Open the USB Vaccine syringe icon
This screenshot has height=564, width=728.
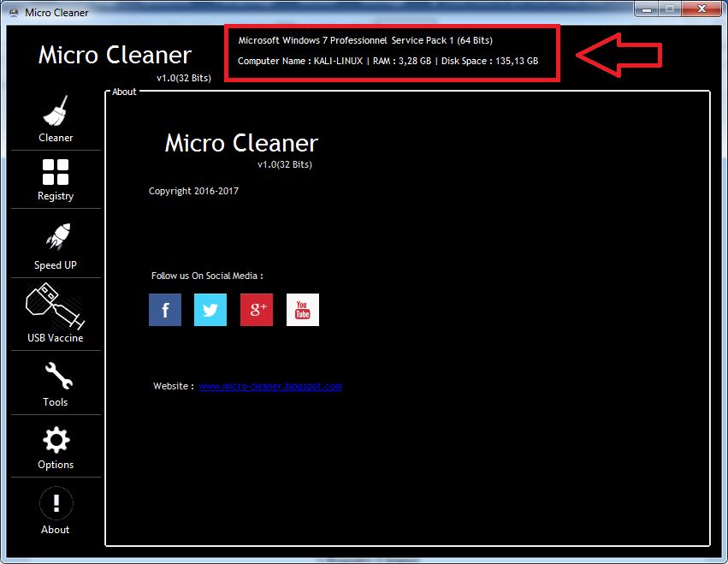[x=56, y=306]
